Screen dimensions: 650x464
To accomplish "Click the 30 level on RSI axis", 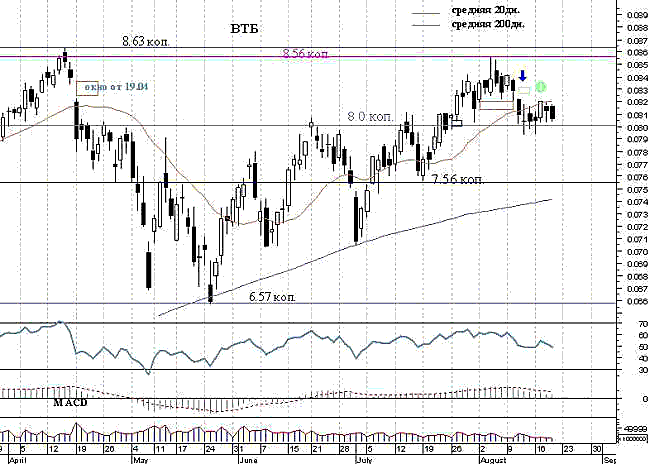I will point(643,370).
